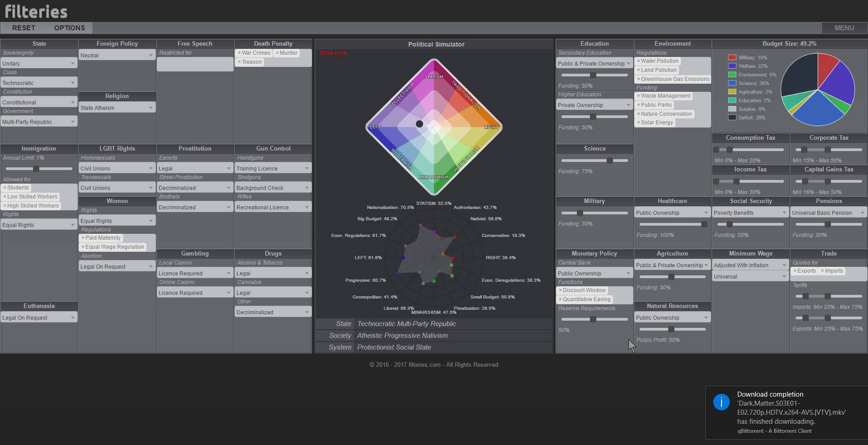
Task: Click the Military red legend swatch
Action: (732, 57)
